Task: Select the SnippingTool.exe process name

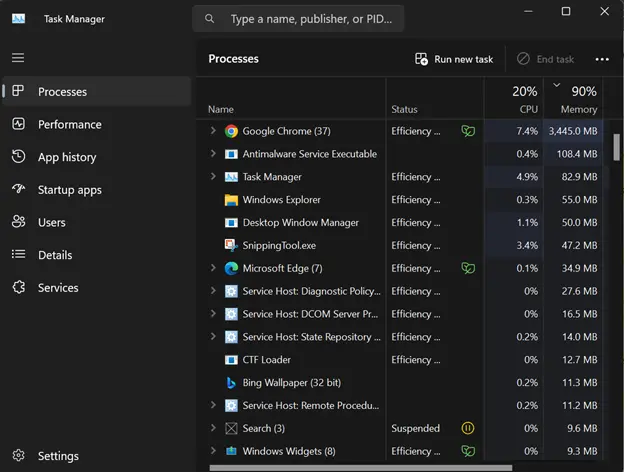Action: 279,245
